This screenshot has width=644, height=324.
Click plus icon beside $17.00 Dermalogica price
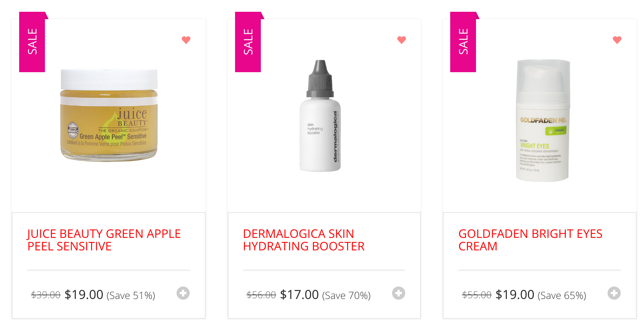click(x=399, y=293)
